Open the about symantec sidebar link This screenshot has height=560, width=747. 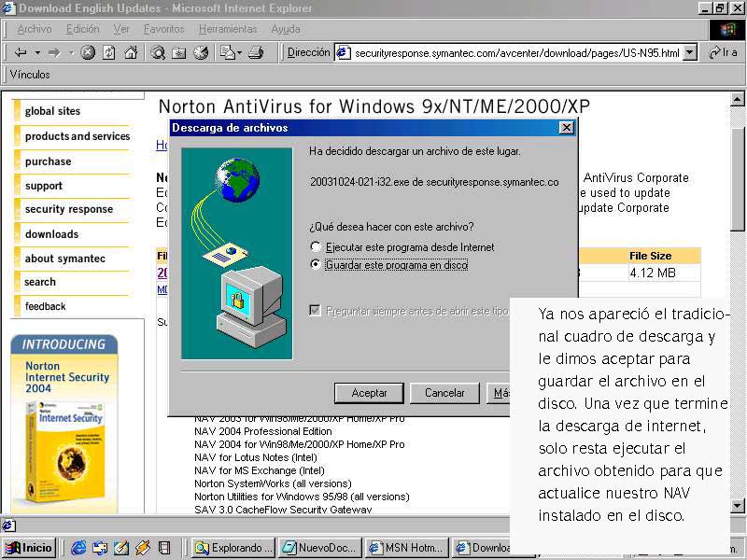click(x=64, y=259)
